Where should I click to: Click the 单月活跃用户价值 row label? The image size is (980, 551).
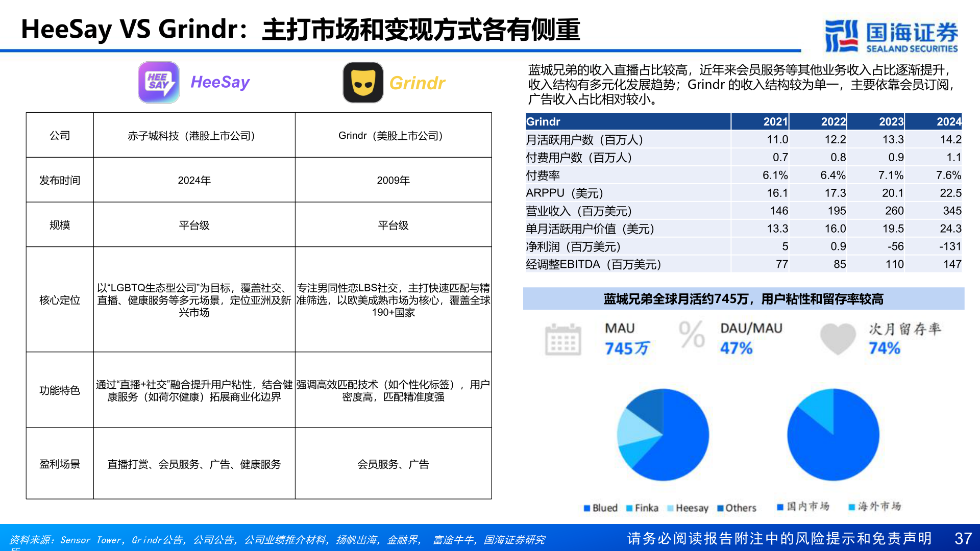(590, 229)
